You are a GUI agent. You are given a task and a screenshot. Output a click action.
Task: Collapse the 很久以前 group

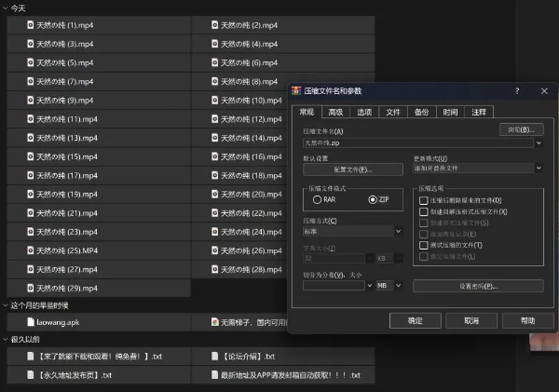pyautogui.click(x=5, y=339)
